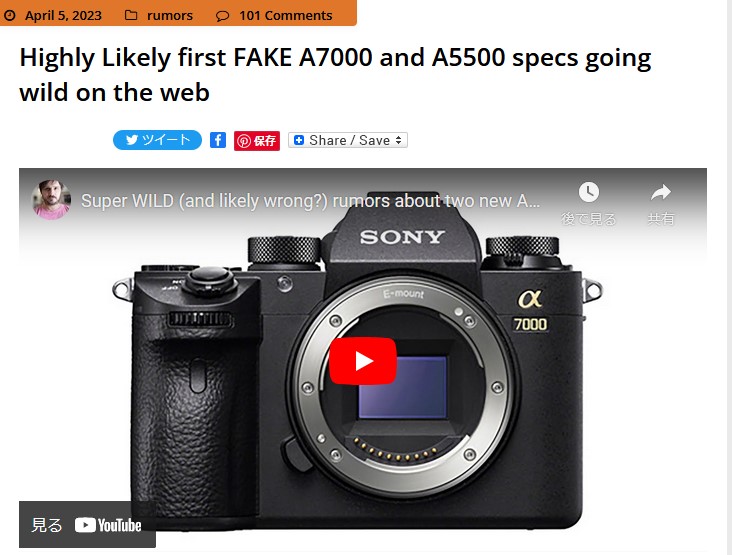Screen dimensions: 732x555
Task: Click the article headline title
Action: [335, 75]
